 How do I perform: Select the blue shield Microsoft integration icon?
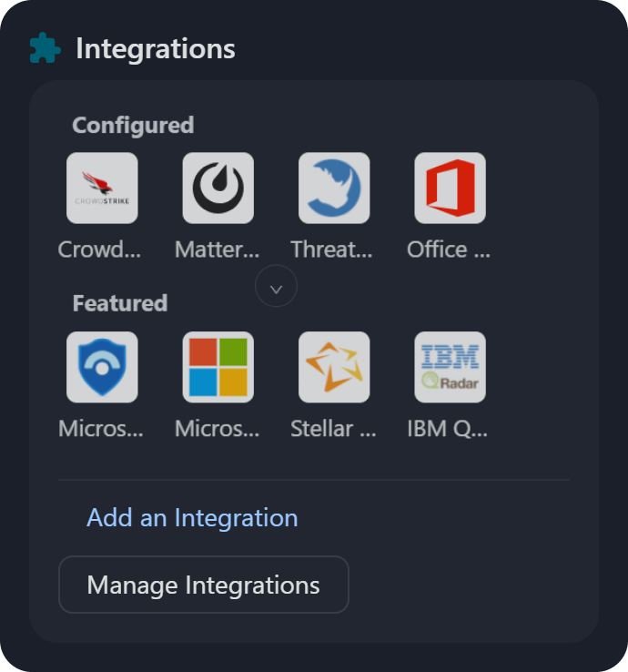pos(102,367)
